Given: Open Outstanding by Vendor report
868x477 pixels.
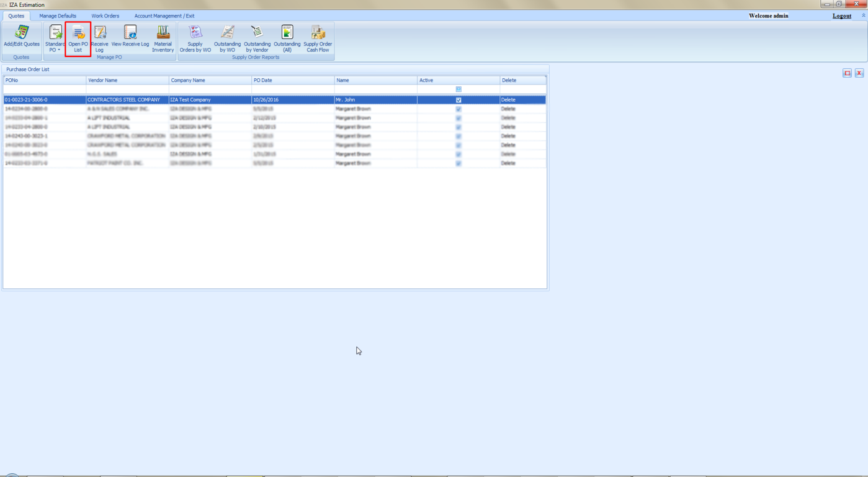Looking at the screenshot, I should point(257,38).
